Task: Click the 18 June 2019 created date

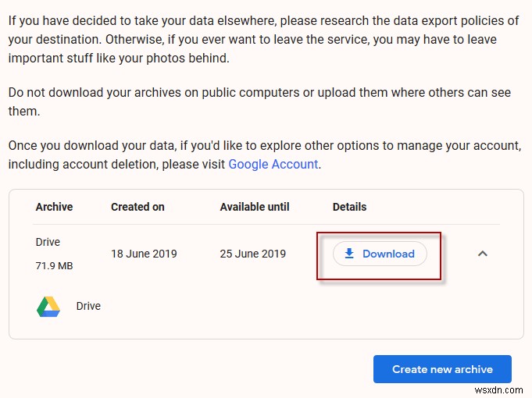Action: click(x=144, y=254)
